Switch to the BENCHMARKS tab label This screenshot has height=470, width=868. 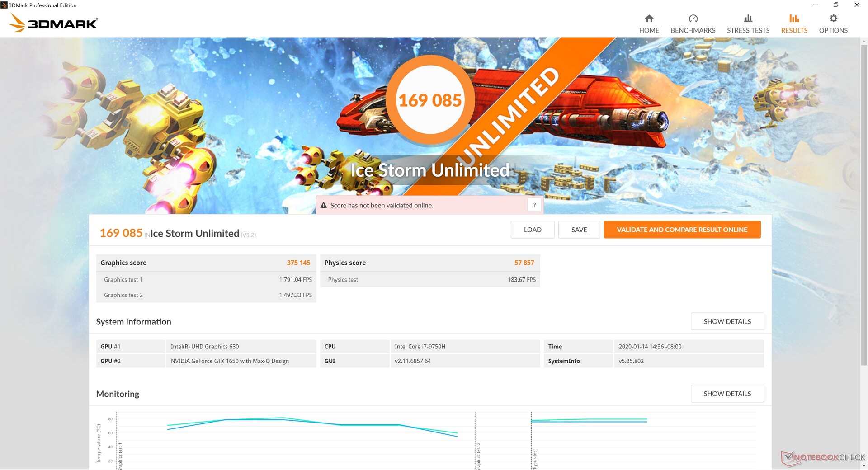[x=693, y=30]
